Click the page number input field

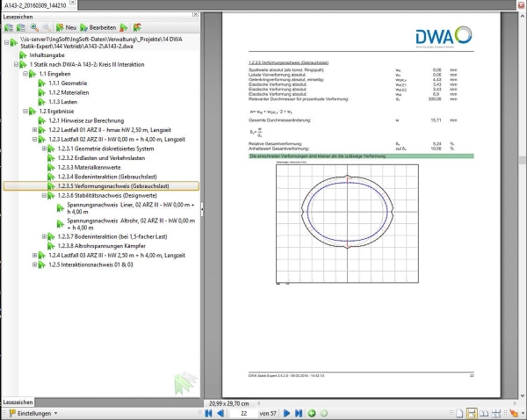pos(242,412)
